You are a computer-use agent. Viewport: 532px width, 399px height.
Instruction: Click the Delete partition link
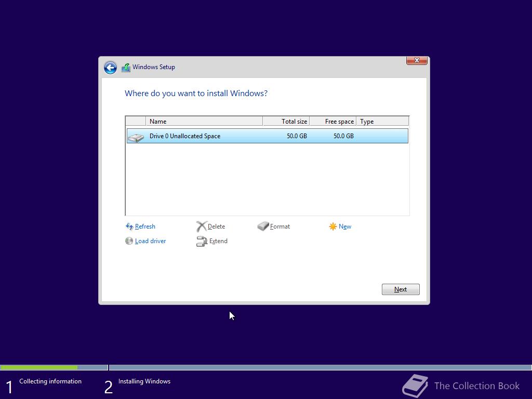click(x=216, y=227)
